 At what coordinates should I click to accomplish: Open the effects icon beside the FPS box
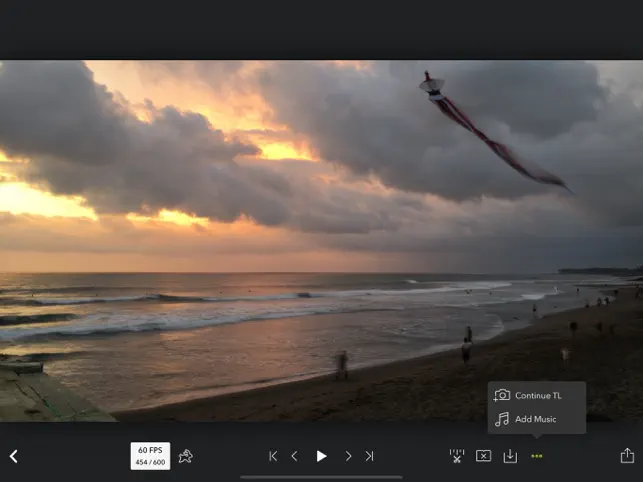186,456
